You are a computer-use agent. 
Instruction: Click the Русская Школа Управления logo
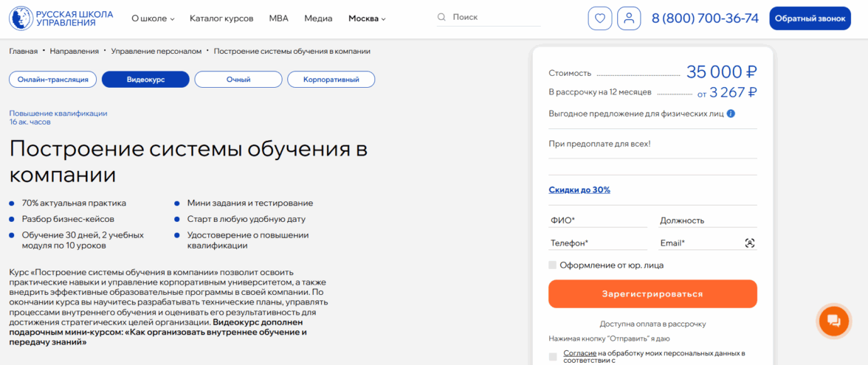(x=61, y=18)
